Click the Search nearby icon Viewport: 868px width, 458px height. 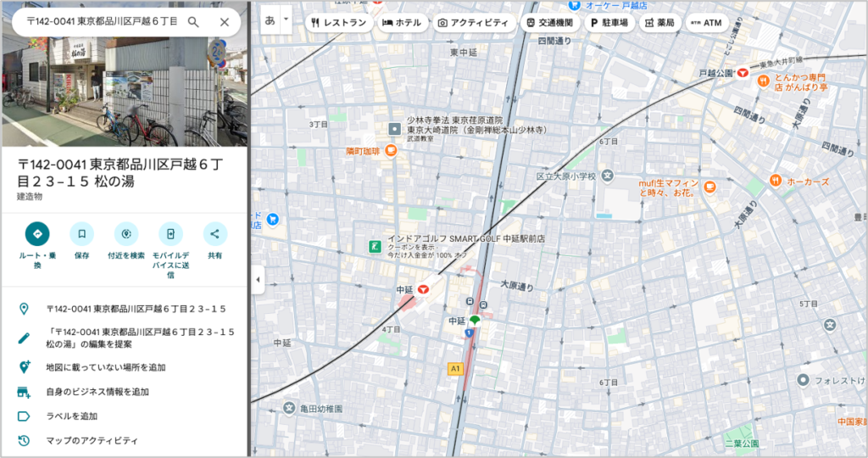tap(125, 234)
